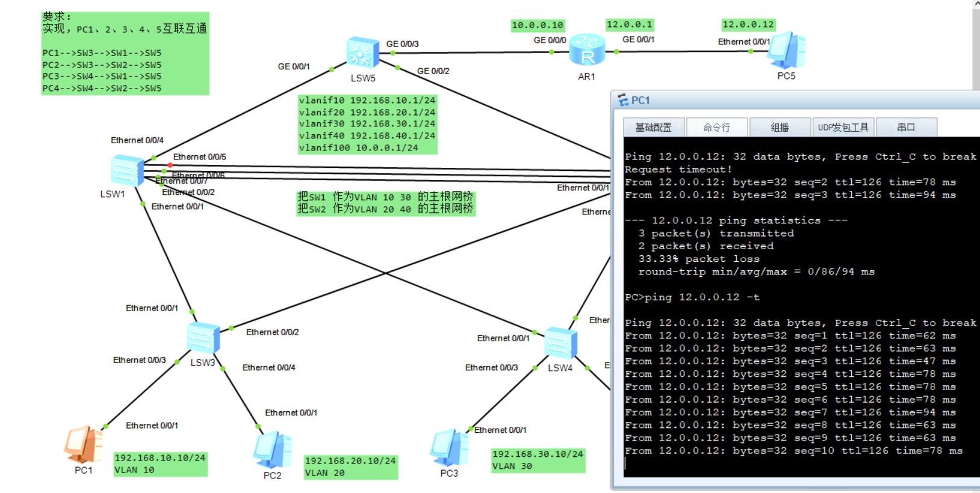Click the SW1 root bridge VLAN 10 30 note
980x493 pixels.
386,197
